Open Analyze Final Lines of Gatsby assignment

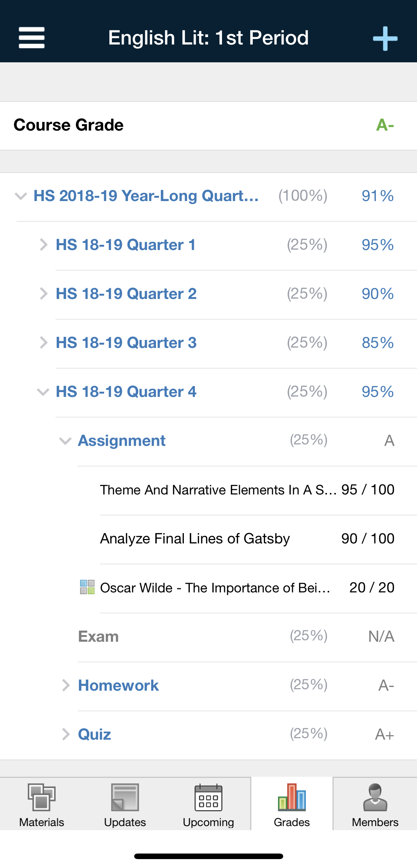(195, 539)
